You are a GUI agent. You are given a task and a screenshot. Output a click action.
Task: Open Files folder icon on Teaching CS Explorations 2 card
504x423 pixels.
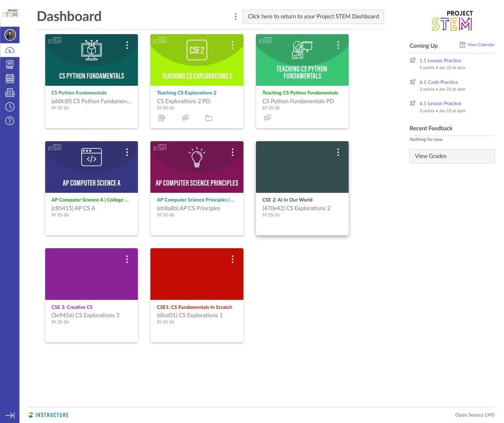[x=208, y=118]
